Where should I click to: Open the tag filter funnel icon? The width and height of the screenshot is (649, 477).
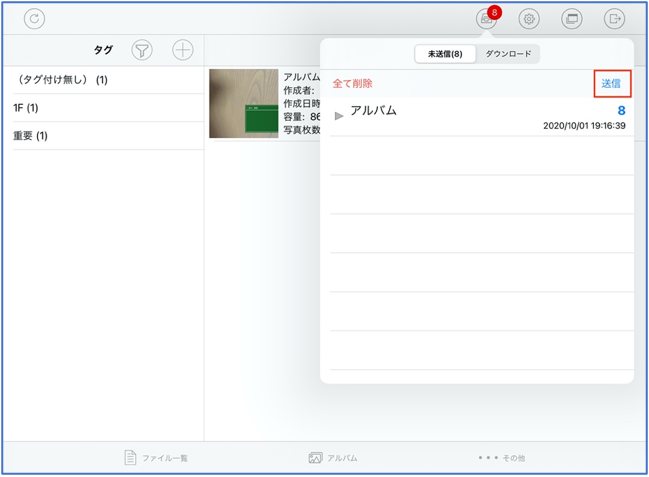(143, 50)
